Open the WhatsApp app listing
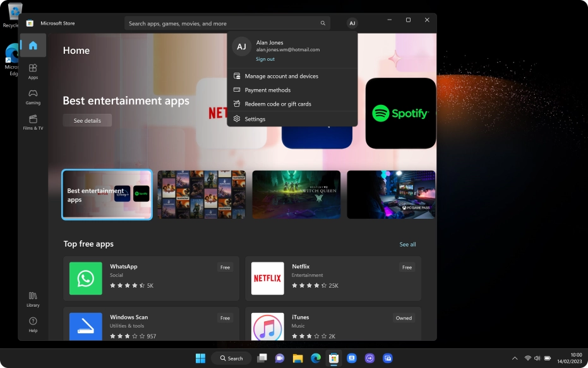Viewport: 588px width, 368px height. click(x=152, y=278)
